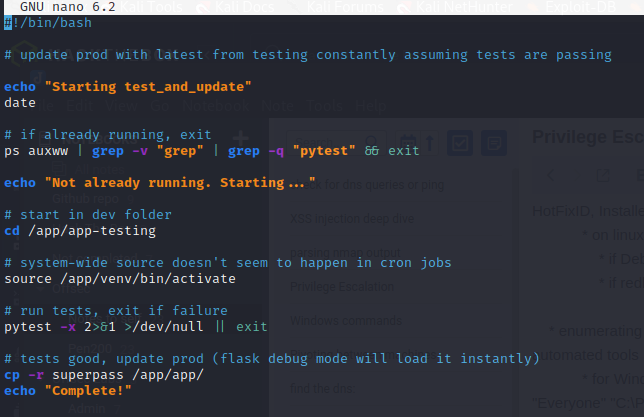644x417 pixels.
Task: Click the '|| exit' after /dev/null
Action: (x=242, y=327)
